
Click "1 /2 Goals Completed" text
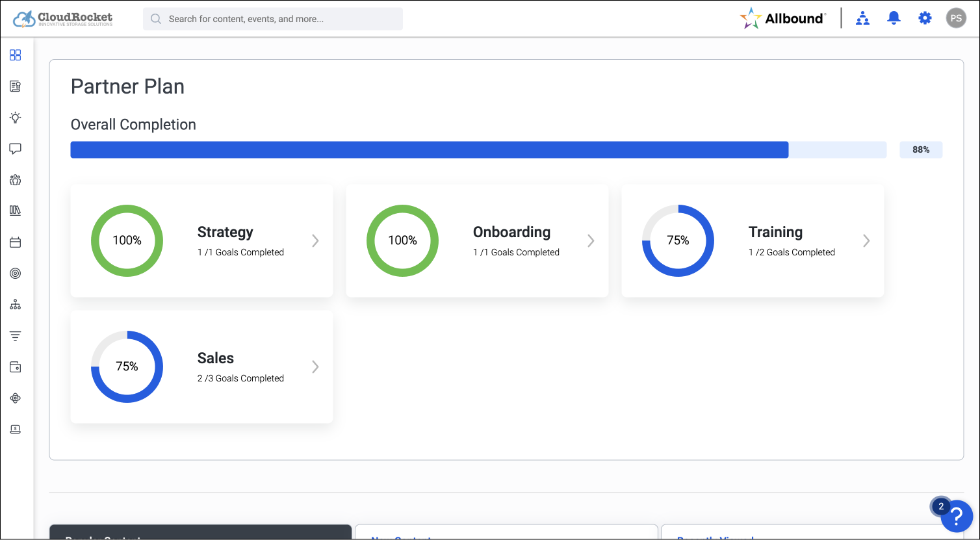tap(792, 252)
